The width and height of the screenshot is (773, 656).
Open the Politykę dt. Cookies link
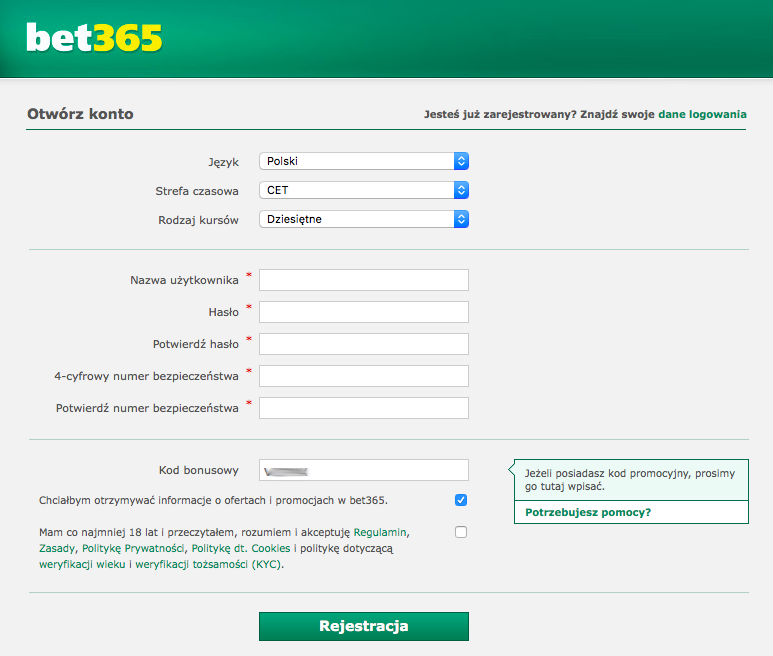click(241, 548)
